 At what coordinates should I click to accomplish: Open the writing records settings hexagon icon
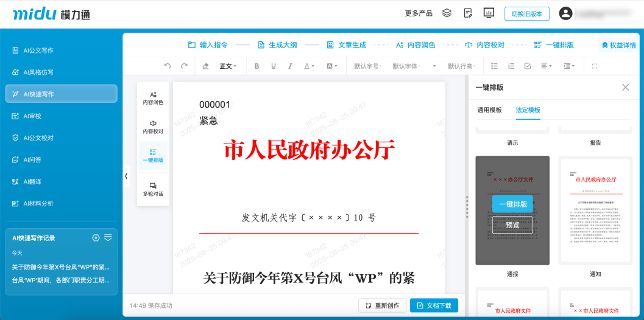[96, 237]
